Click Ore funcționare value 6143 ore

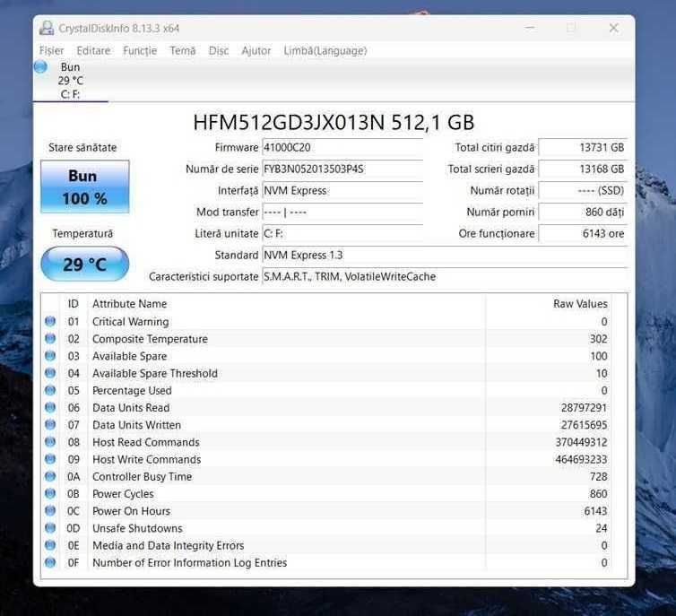tap(583, 234)
